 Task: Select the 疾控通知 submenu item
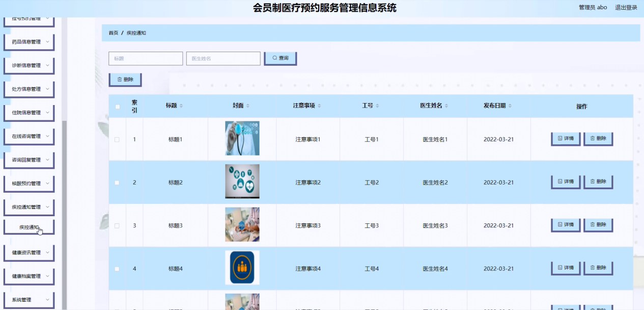tap(29, 227)
